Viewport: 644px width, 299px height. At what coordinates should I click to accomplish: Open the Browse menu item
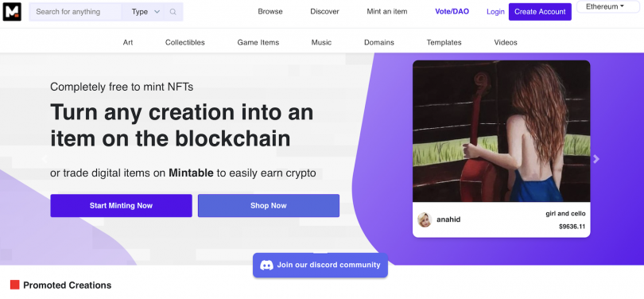coord(270,11)
